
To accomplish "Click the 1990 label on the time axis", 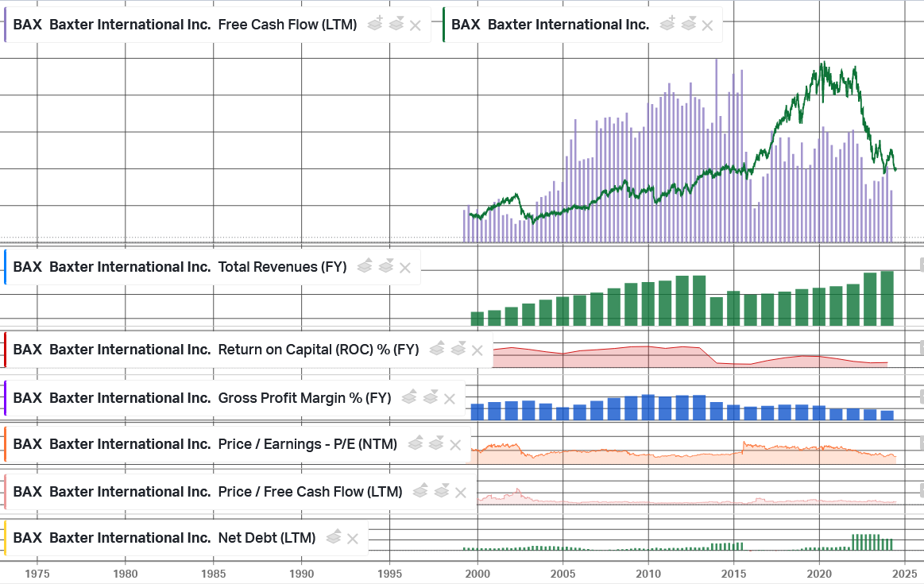I will coord(302,574).
